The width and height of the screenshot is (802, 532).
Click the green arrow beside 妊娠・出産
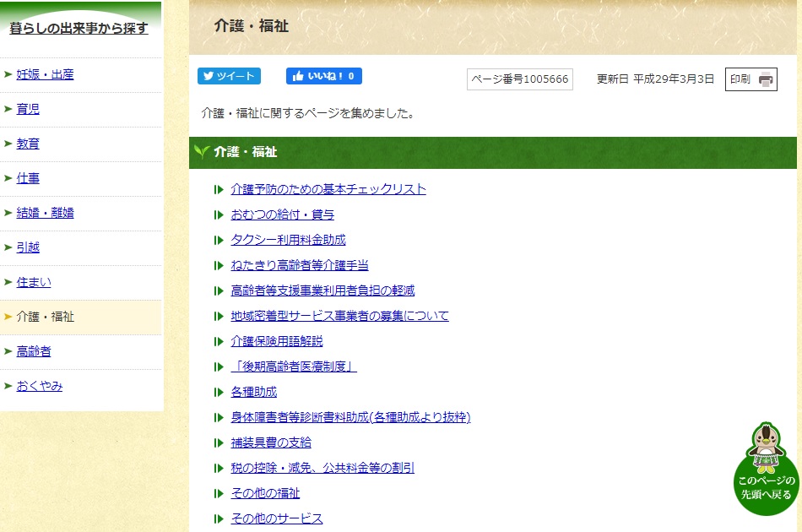8,74
